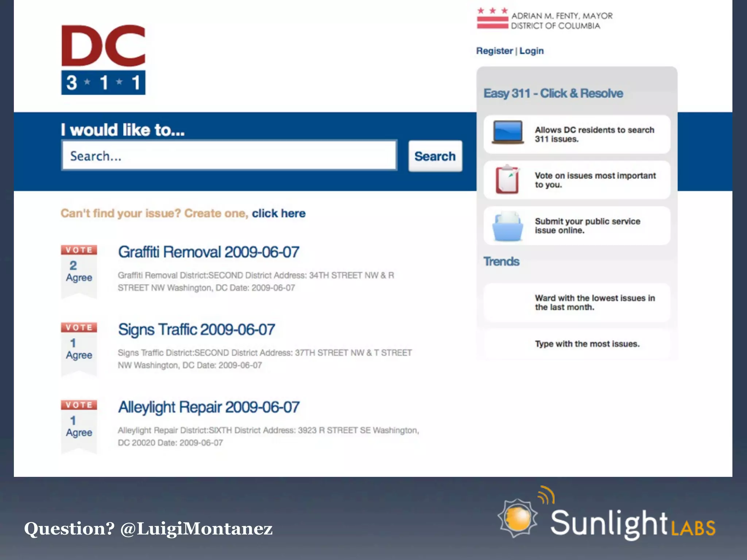
Task: Click the DC 311 logo
Action: 103,60
